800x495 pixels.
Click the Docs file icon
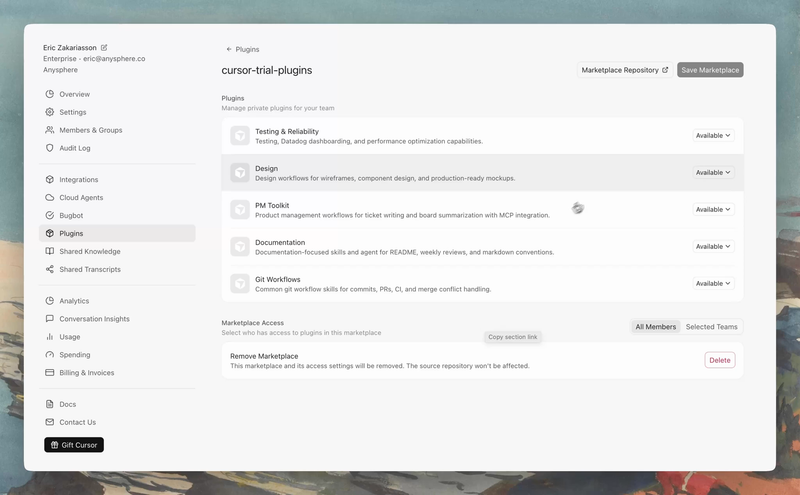coord(49,404)
